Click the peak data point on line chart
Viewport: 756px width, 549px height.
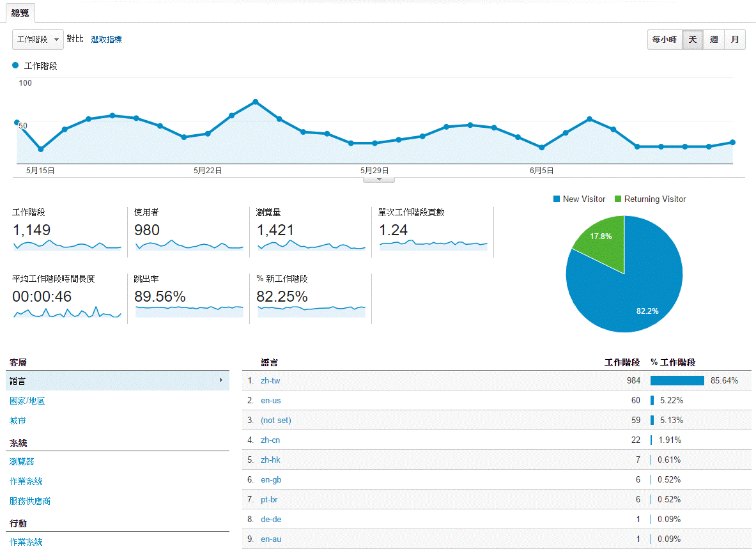tap(256, 102)
